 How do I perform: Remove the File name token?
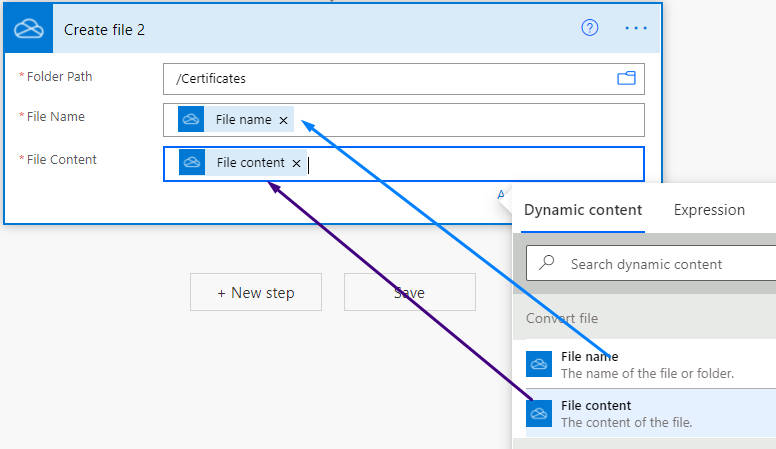point(284,120)
